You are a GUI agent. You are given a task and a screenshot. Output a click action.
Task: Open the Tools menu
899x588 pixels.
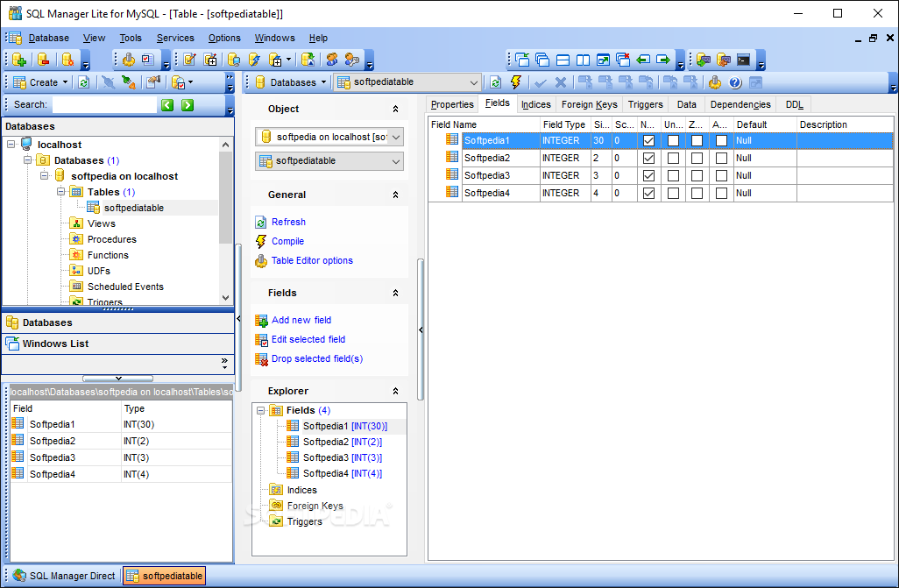tap(131, 38)
